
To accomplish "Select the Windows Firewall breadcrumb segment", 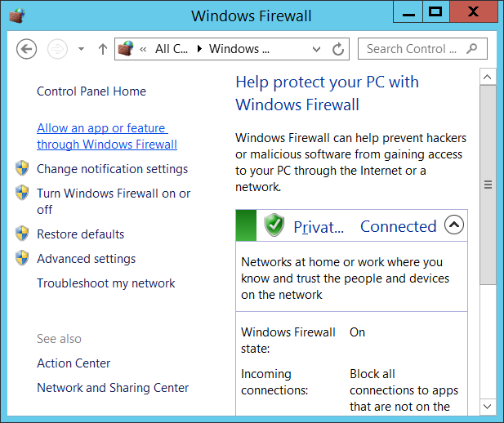I will point(239,49).
